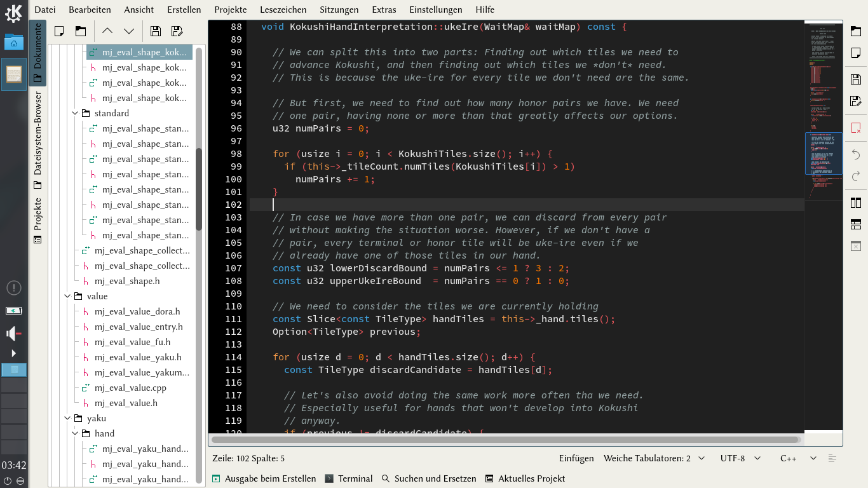Screen dimensions: 868x488
Task: Click the horizontal scrollbar under the code
Action: click(506, 439)
